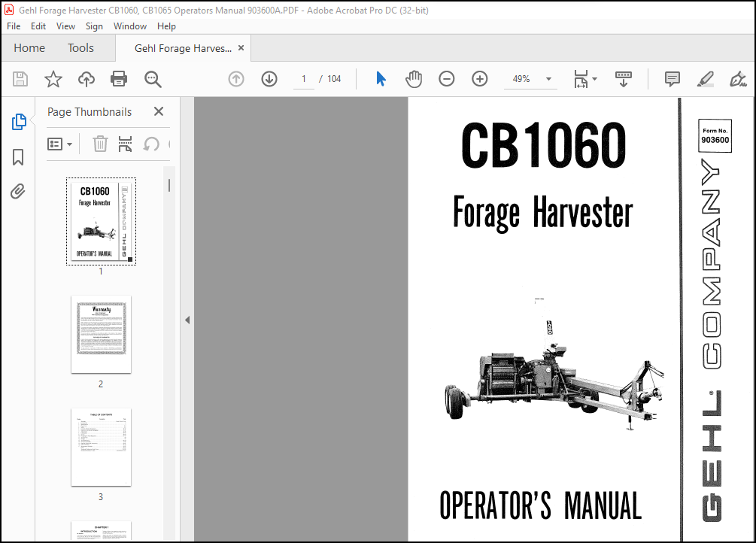Screen dimensions: 756x543
Task: Click the Print pages icon in thumbnails panel
Action: pos(126,144)
